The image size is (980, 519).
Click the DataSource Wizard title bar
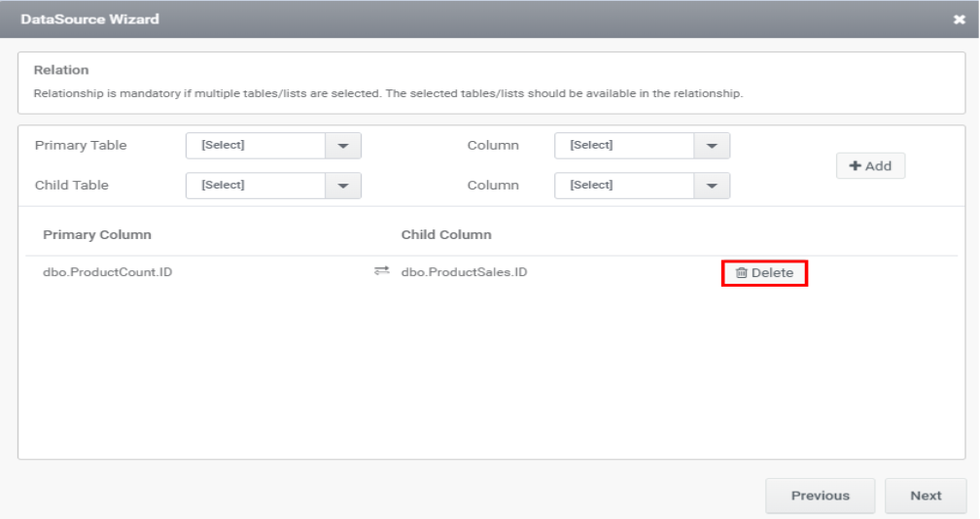pyautogui.click(x=389, y=19)
